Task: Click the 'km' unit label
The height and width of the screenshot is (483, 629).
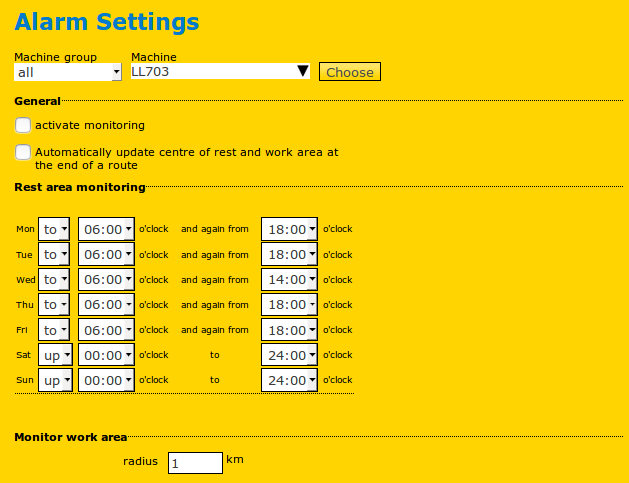Action: [x=235, y=459]
